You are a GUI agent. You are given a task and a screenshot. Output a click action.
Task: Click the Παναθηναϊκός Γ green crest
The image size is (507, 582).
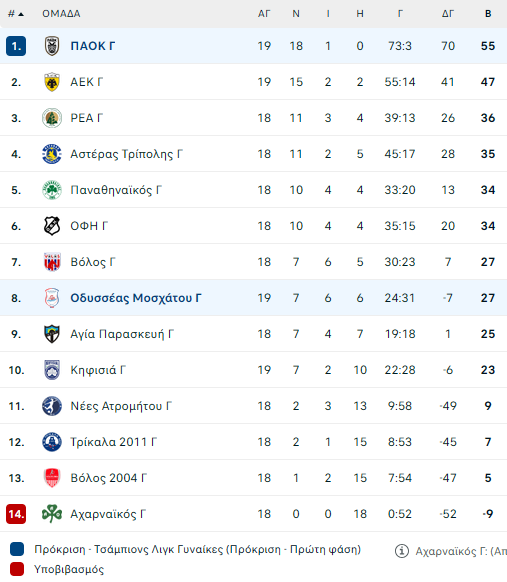(52, 190)
